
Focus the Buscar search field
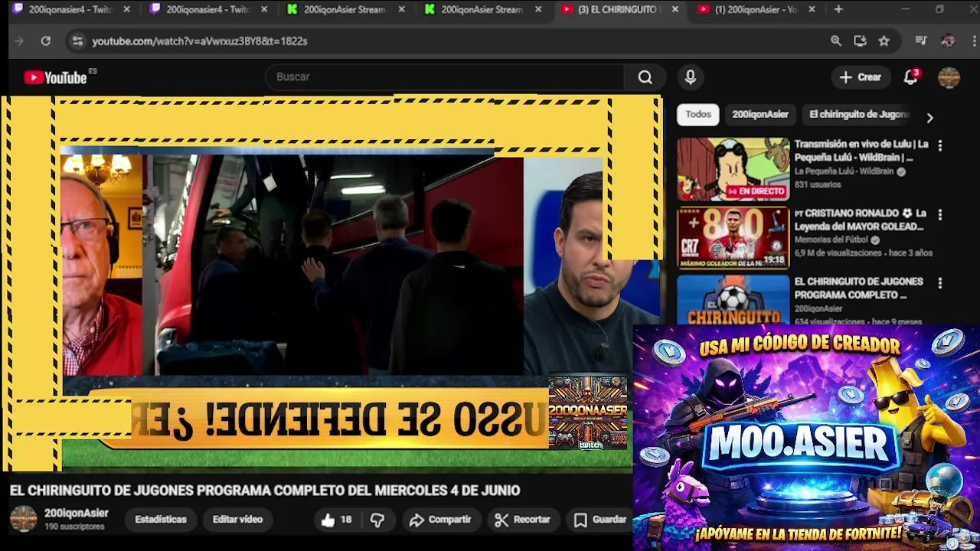[446, 77]
